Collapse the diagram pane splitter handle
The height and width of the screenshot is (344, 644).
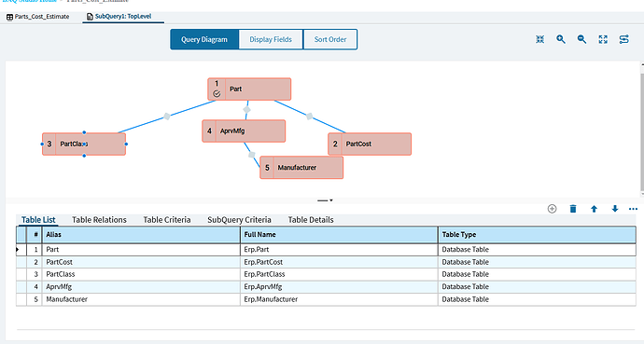(x=325, y=200)
